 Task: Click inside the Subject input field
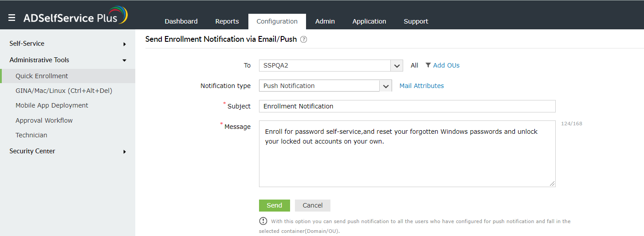pyautogui.click(x=407, y=106)
